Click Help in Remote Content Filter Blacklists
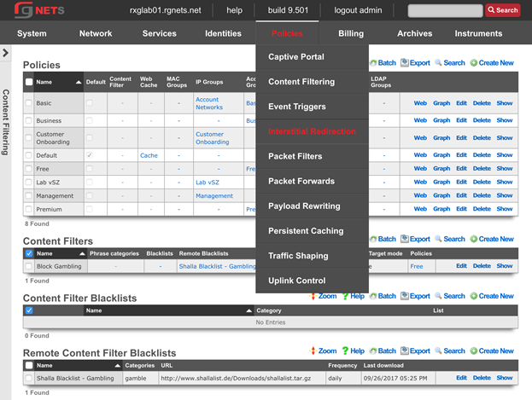 coord(354,351)
